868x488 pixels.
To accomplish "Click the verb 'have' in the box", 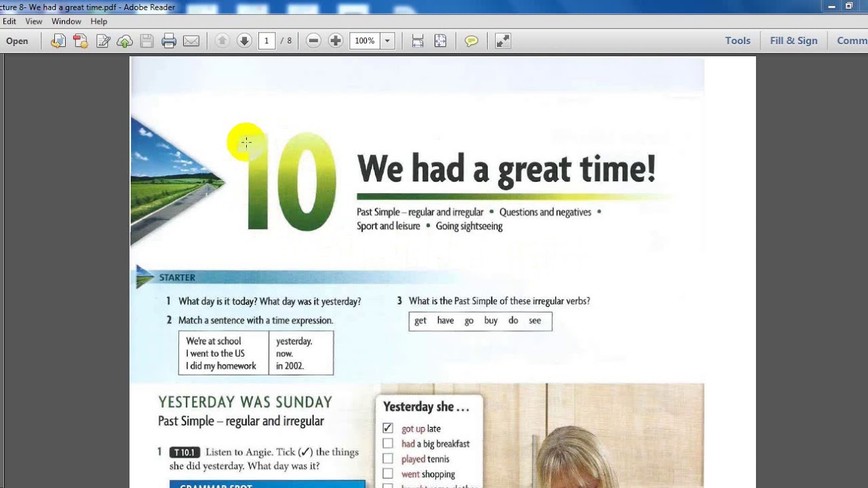I will tap(446, 321).
